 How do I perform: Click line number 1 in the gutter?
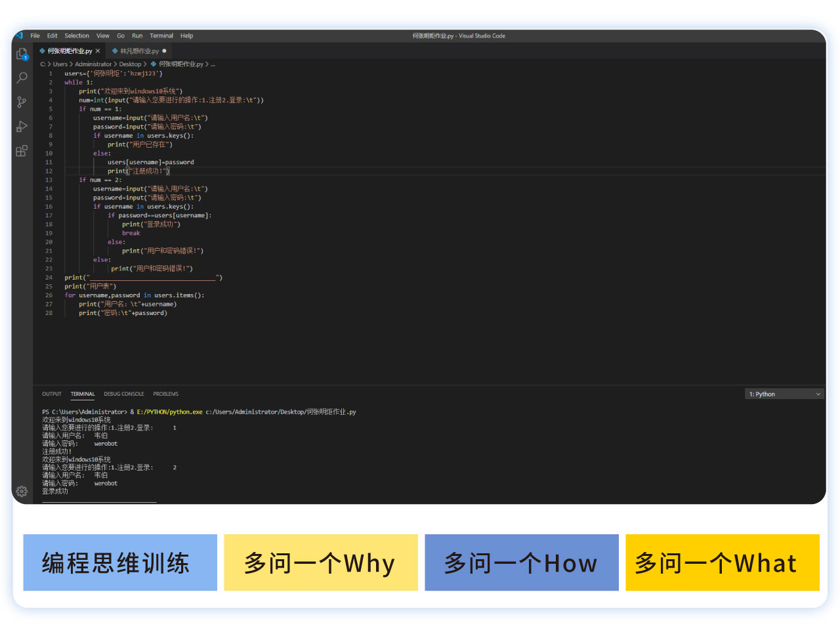tap(50, 74)
